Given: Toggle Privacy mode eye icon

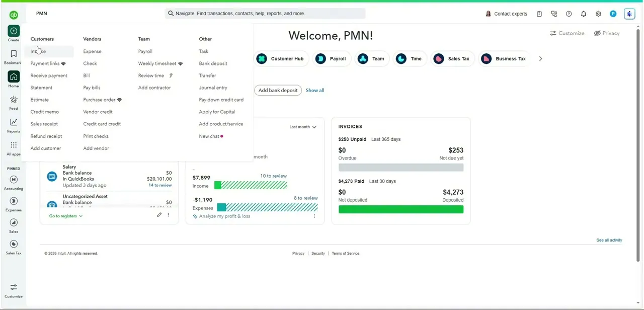Looking at the screenshot, I should pyautogui.click(x=598, y=33).
